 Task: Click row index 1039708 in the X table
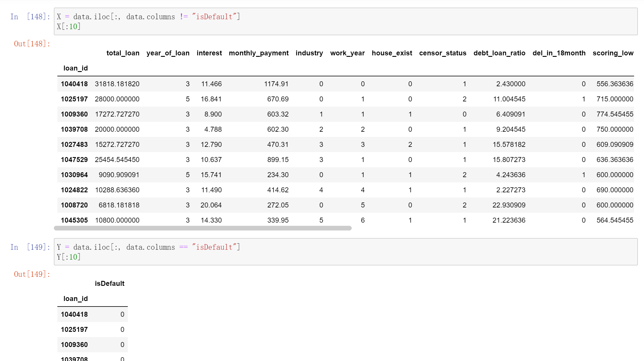tap(74, 129)
